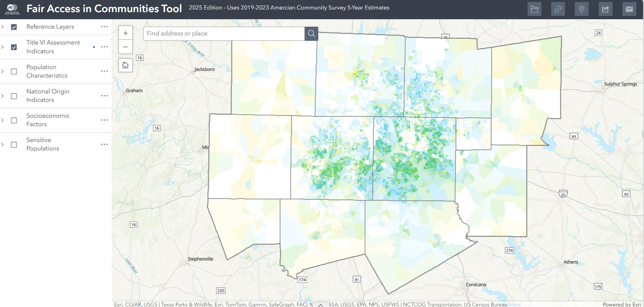The width and height of the screenshot is (644, 307).
Task: Click the email envelope icon
Action: (629, 9)
